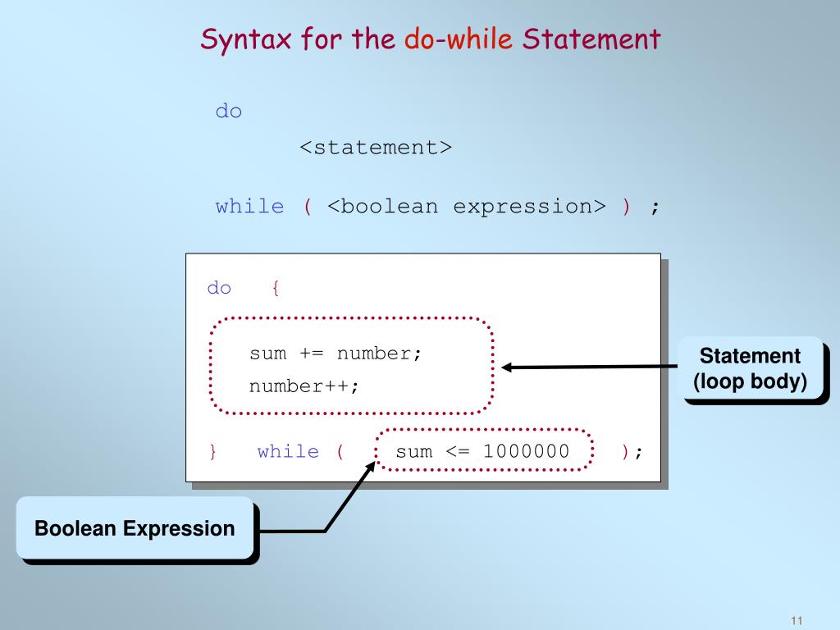The width and height of the screenshot is (840, 630).
Task: Click the 'Boolean Expression' callout box
Action: coord(135,528)
